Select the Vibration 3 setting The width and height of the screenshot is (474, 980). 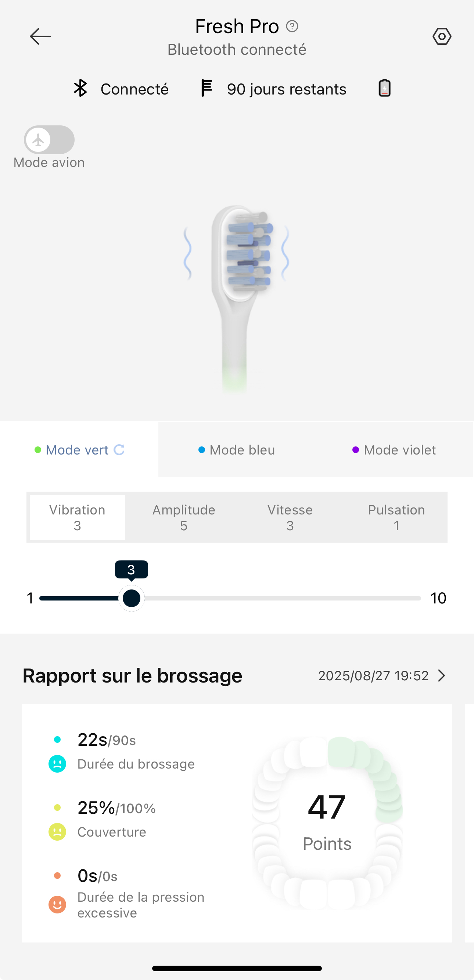point(78,517)
